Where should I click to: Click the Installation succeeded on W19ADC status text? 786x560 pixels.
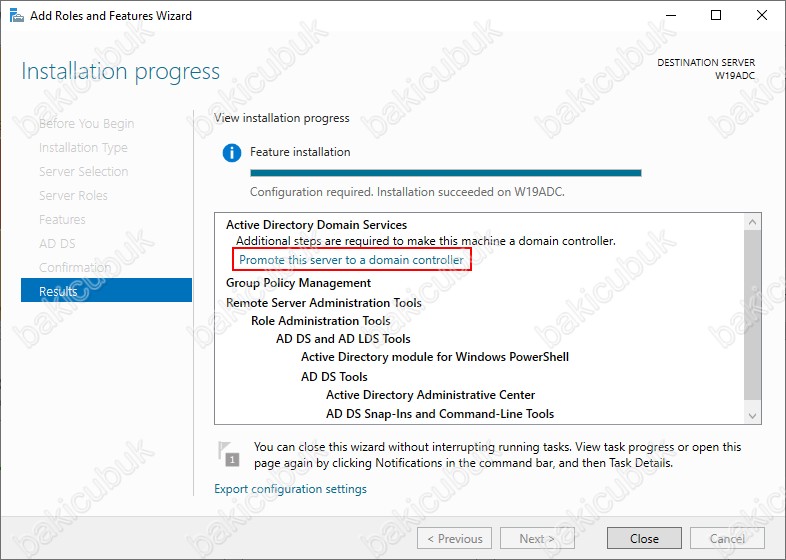(471, 192)
